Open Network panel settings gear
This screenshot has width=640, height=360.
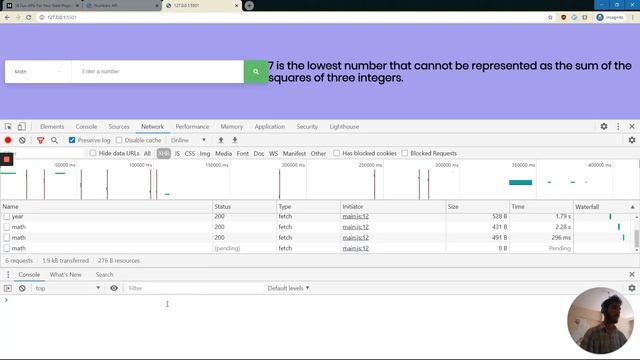click(632, 140)
